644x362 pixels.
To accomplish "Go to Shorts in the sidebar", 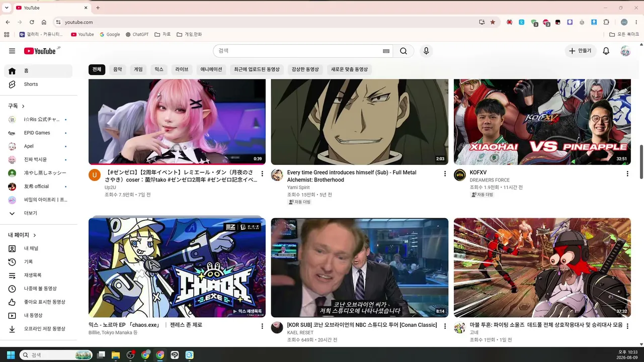I will (38, 84).
